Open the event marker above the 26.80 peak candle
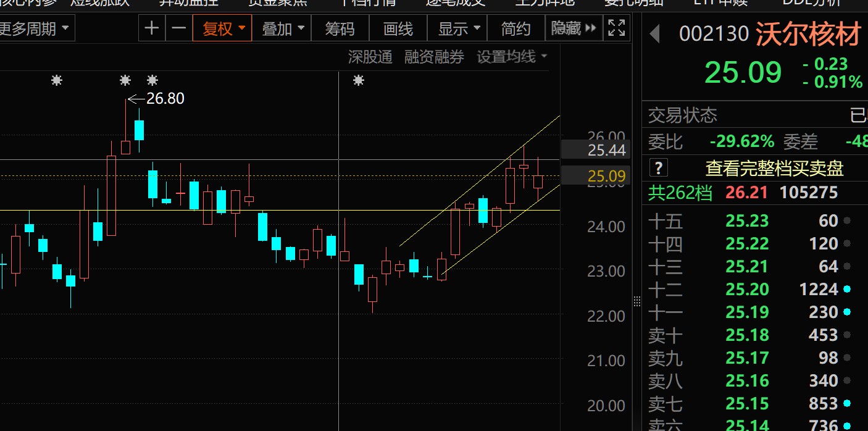Viewport: 868px width, 431px height. point(125,80)
